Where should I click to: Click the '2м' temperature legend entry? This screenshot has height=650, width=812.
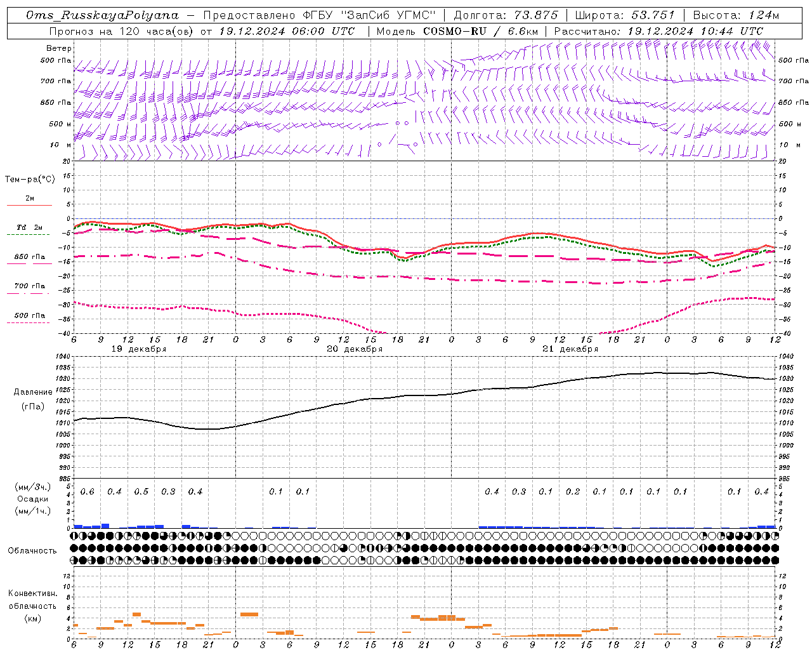[x=30, y=199]
